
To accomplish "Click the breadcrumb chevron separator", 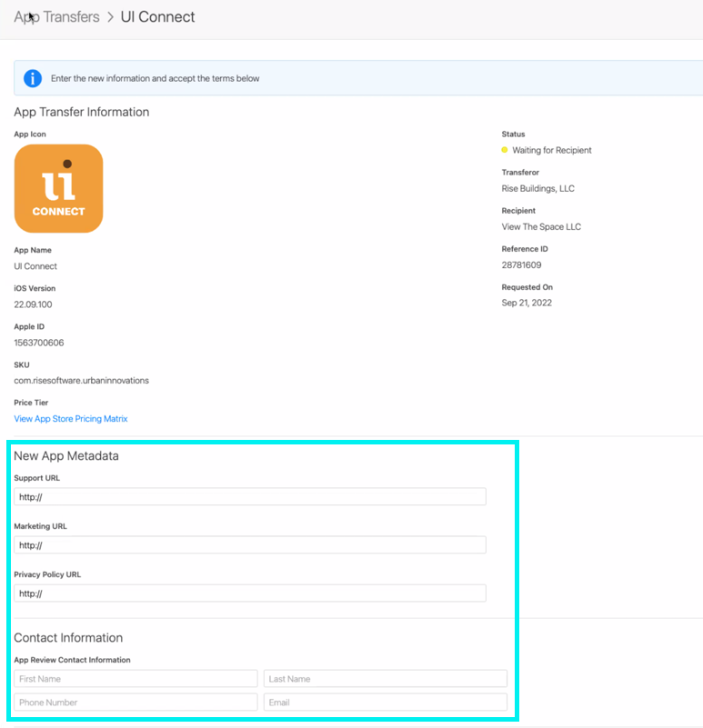I will tap(110, 17).
